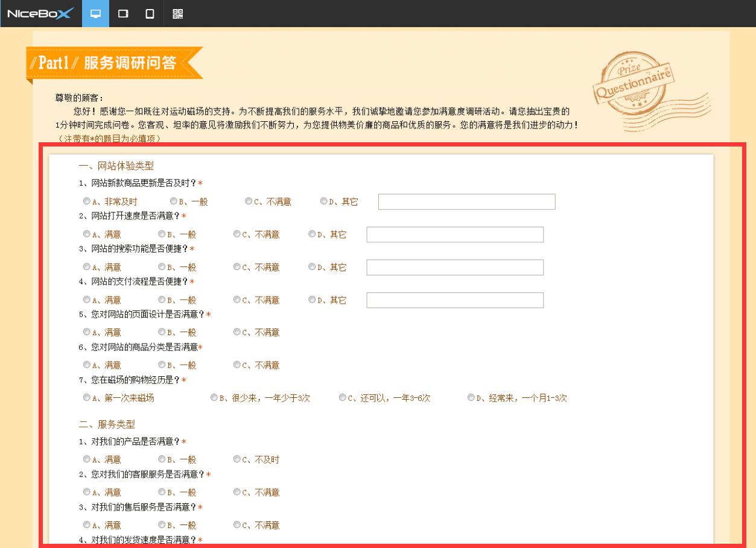Pick "B、一般" for customer service question

click(161, 492)
